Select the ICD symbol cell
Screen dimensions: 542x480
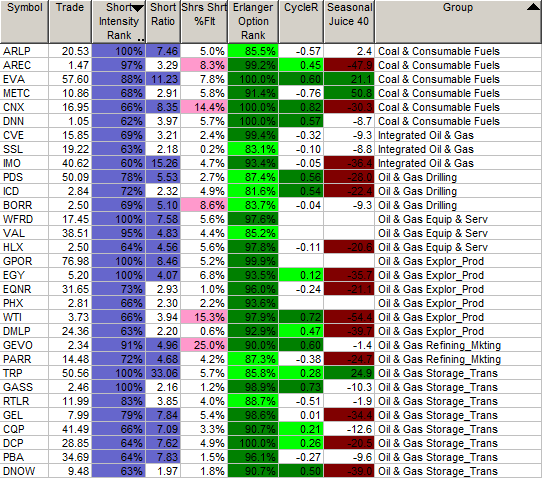(x=24, y=191)
